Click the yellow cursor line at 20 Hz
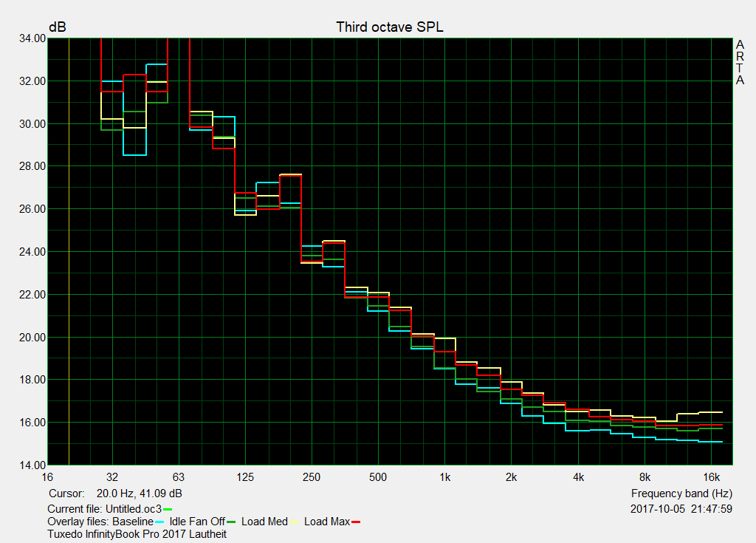756x543 pixels. click(x=69, y=251)
